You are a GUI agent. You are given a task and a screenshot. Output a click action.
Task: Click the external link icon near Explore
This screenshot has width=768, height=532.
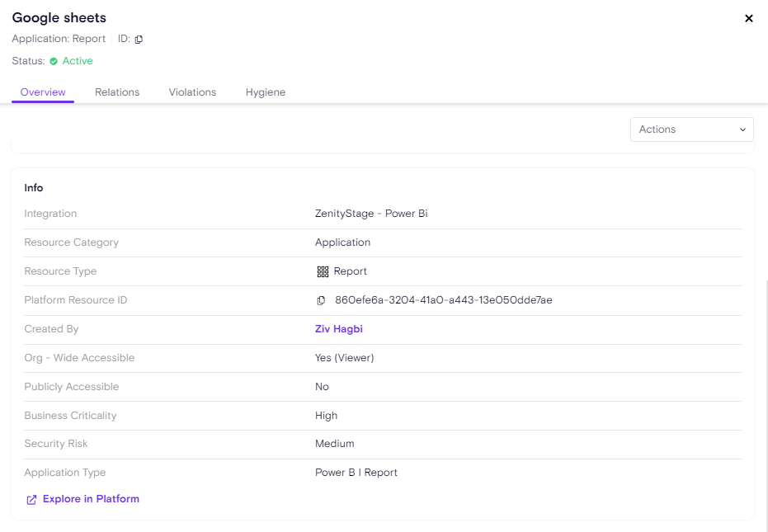pyautogui.click(x=31, y=500)
